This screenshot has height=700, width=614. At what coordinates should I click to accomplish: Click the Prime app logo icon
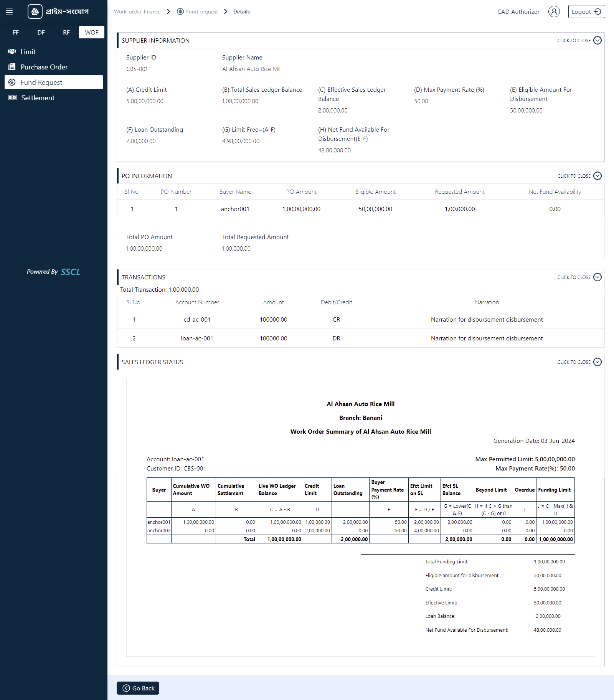pyautogui.click(x=35, y=12)
